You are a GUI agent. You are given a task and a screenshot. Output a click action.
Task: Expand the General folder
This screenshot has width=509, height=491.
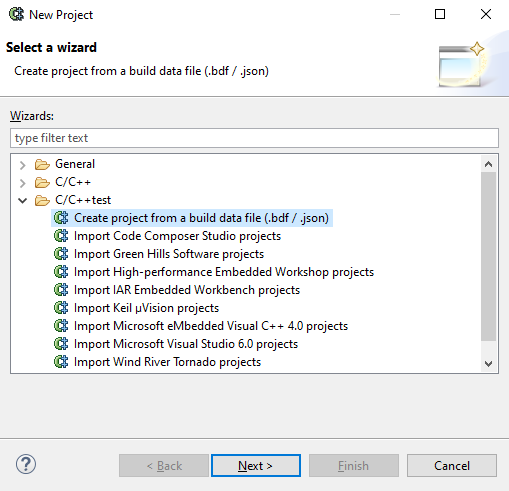22,165
